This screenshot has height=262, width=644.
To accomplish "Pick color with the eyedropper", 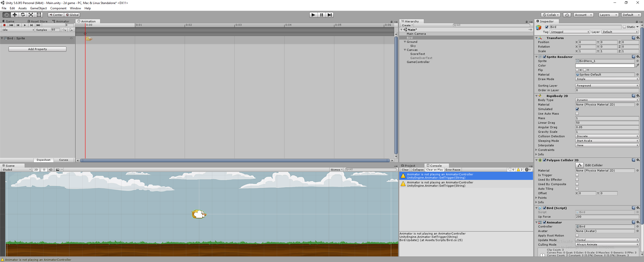I will coord(637,65).
